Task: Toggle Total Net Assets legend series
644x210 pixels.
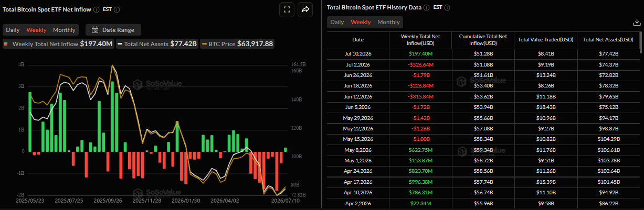Action: pyautogui.click(x=157, y=44)
